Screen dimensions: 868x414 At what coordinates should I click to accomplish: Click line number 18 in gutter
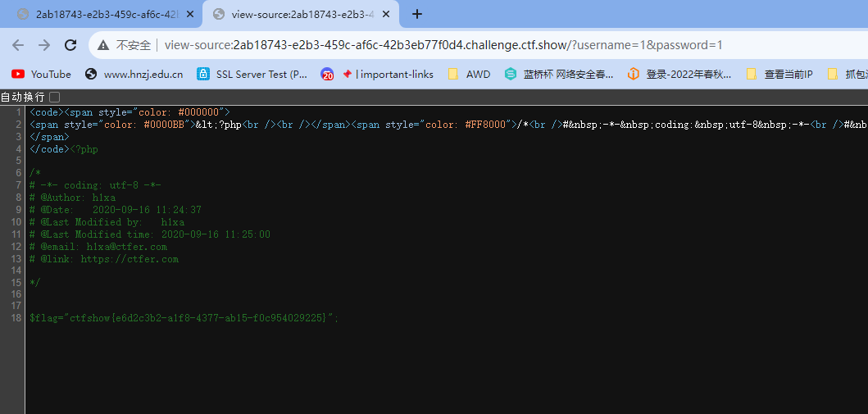16,318
